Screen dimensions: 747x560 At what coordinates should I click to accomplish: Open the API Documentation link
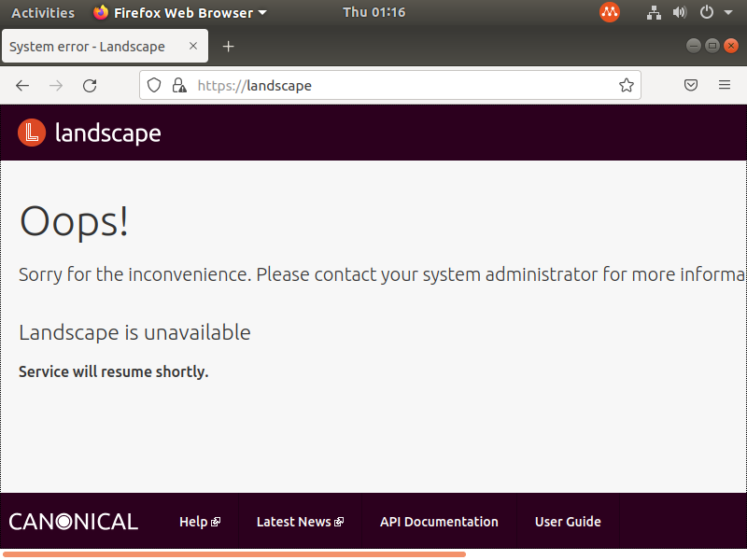coord(439,522)
